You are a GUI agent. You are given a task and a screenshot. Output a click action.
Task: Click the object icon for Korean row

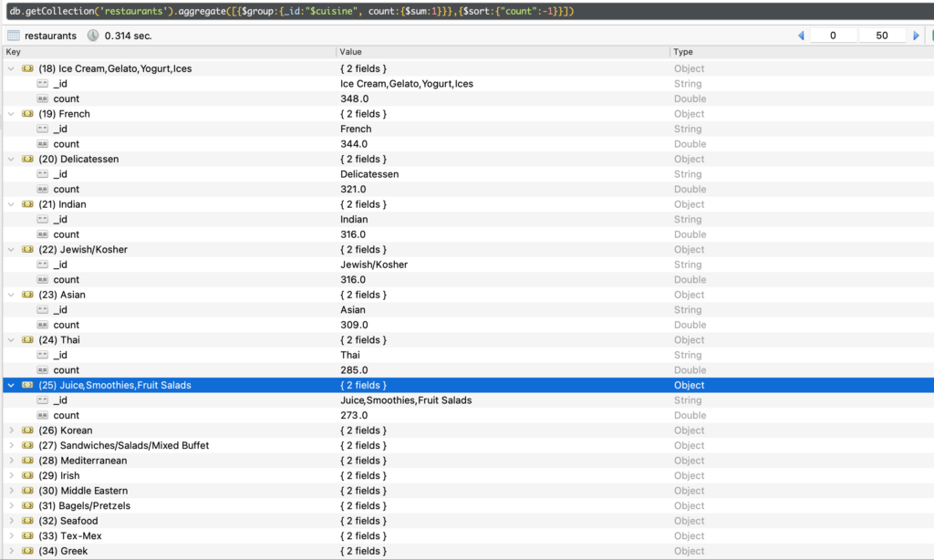[x=27, y=430]
